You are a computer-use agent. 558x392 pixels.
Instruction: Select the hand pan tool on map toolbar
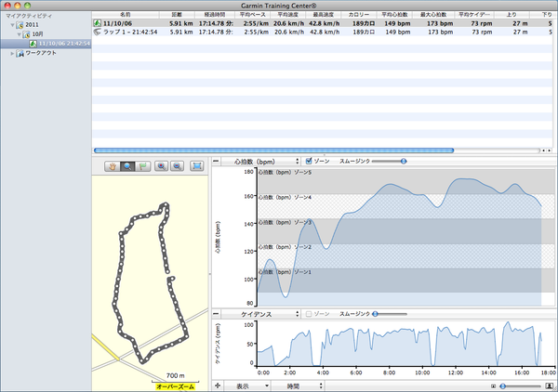click(113, 166)
